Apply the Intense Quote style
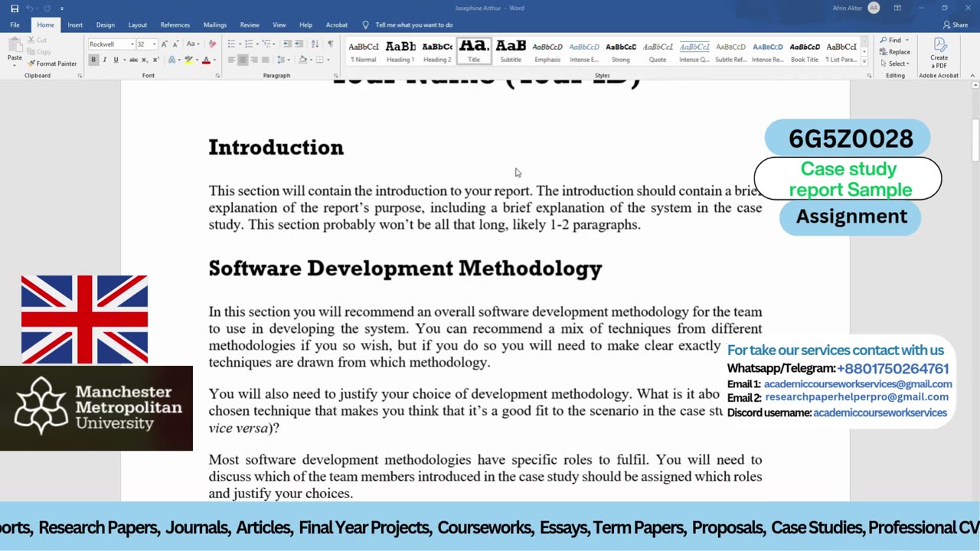The height and width of the screenshot is (551, 980). (x=694, y=51)
